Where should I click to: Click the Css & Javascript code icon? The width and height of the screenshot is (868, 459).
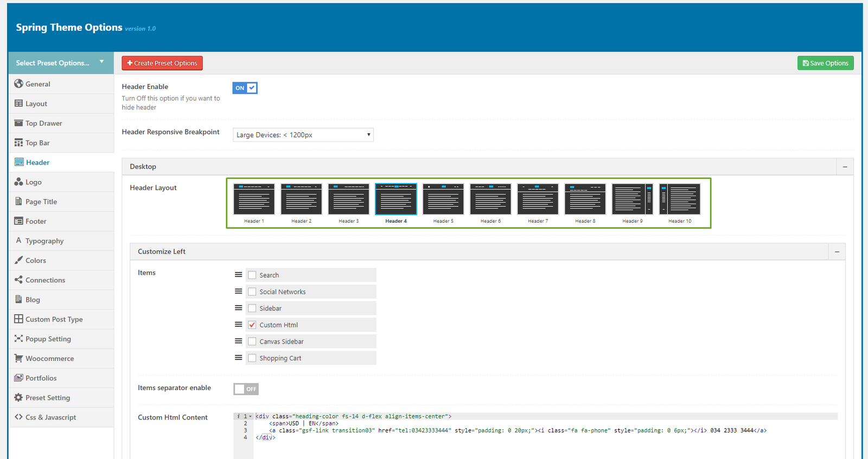tap(18, 417)
